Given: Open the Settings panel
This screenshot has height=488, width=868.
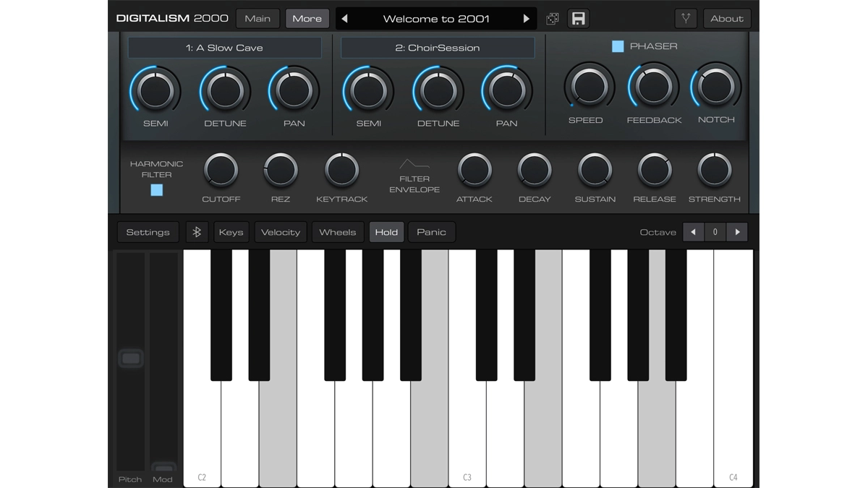Looking at the screenshot, I should 148,232.
